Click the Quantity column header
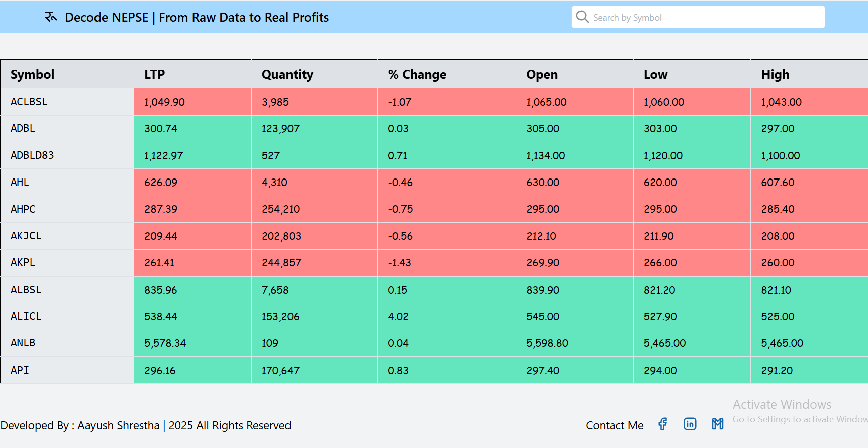 tap(287, 74)
